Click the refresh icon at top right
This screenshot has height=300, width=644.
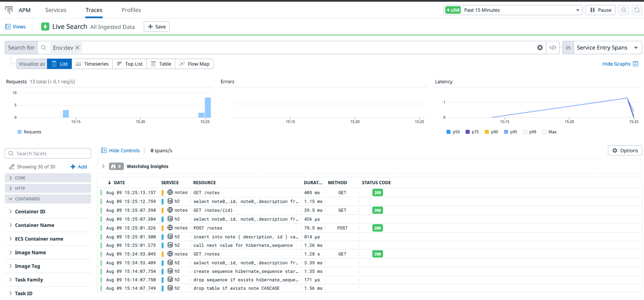point(637,10)
